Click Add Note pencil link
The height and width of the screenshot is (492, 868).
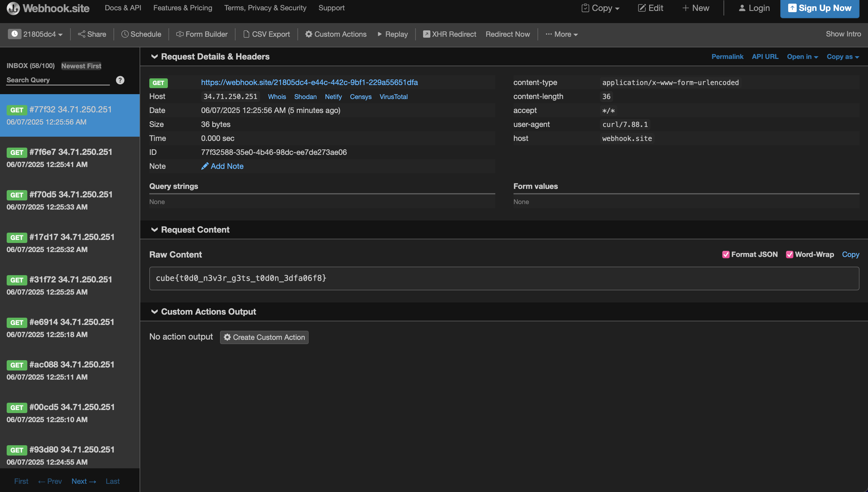pyautogui.click(x=222, y=166)
